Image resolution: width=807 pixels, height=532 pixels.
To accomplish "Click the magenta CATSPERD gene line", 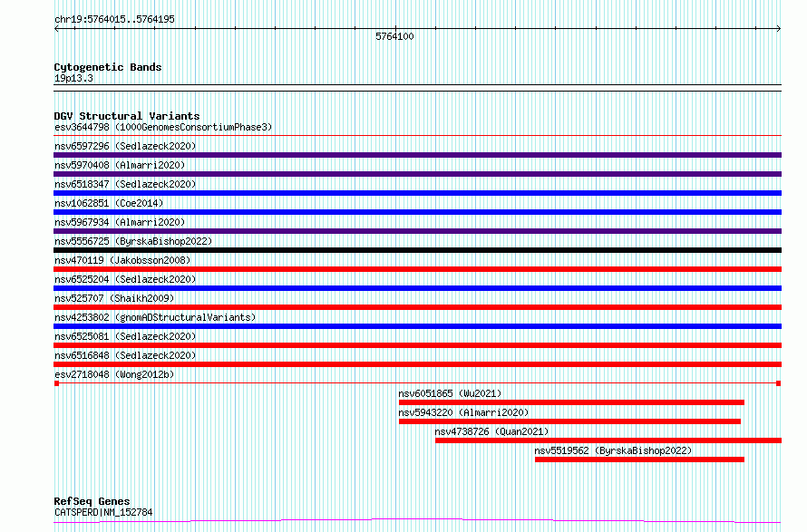I will click(x=417, y=521).
